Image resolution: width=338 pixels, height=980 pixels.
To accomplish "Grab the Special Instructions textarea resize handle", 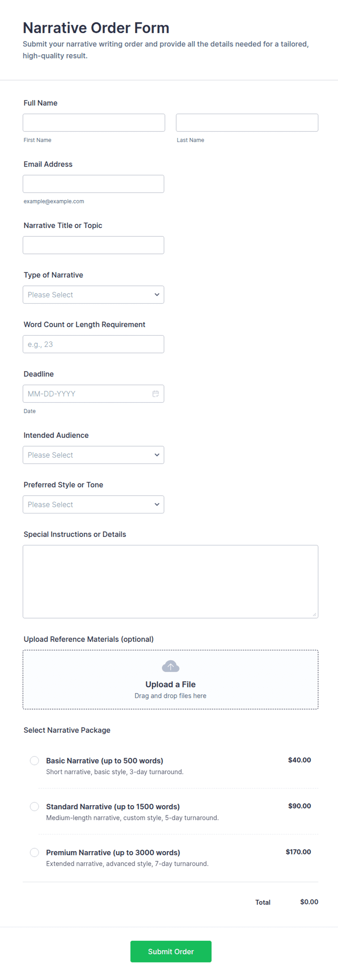I will click(x=314, y=614).
